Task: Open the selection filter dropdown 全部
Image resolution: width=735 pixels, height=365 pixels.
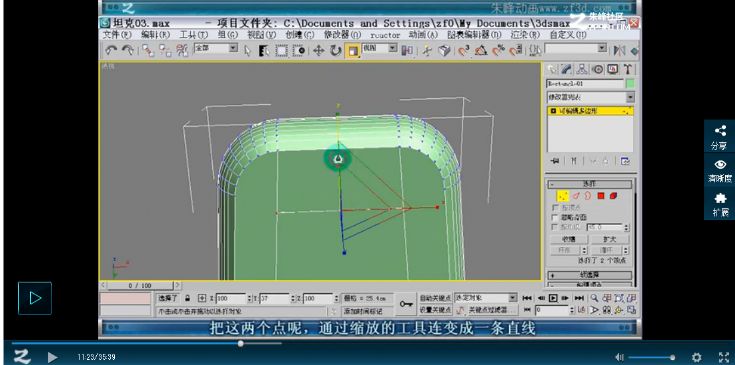Action: pyautogui.click(x=216, y=48)
